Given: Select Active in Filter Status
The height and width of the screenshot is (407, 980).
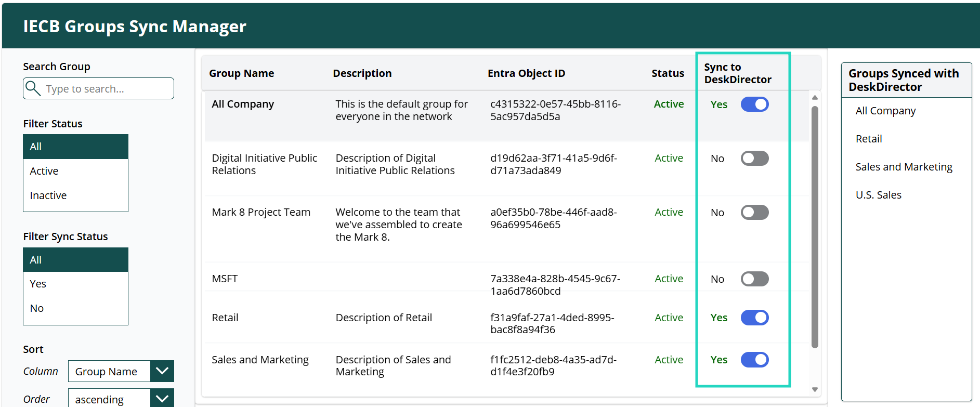Looking at the screenshot, I should 75,171.
